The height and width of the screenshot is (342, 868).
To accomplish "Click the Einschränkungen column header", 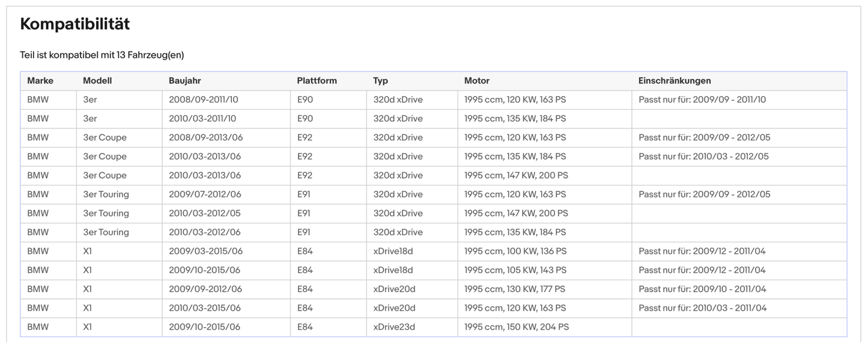I will (x=675, y=80).
